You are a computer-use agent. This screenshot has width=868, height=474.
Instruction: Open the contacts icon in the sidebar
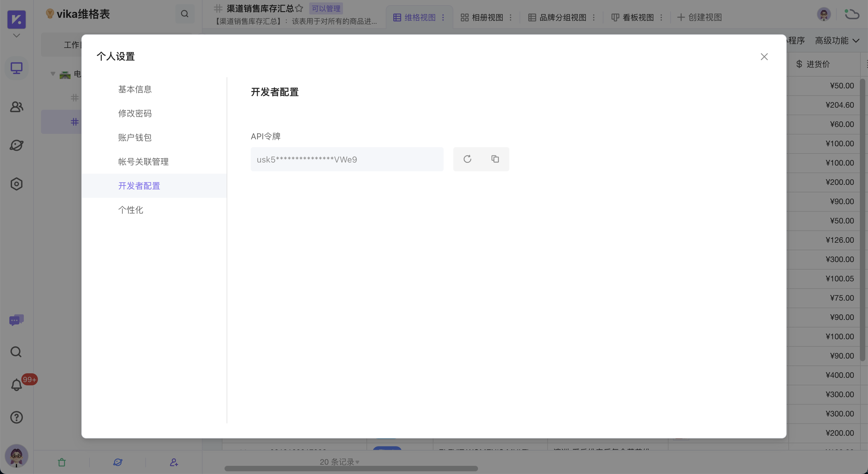[x=16, y=107]
